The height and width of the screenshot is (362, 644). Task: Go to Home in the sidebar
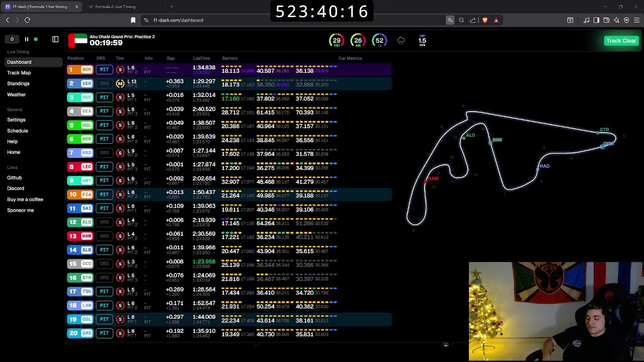click(14, 152)
